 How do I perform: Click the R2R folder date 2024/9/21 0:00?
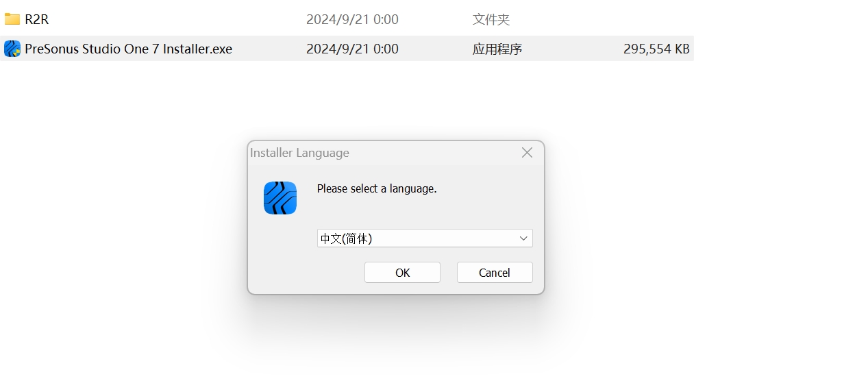(352, 19)
